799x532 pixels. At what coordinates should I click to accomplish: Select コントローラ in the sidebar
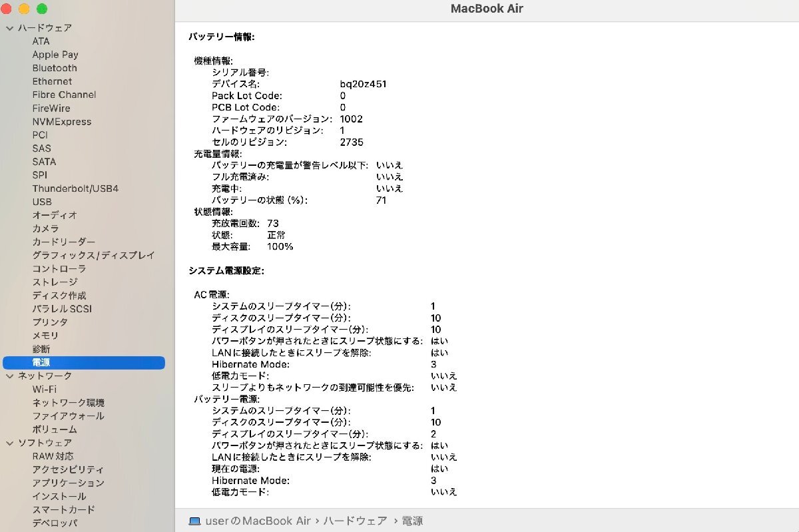click(x=59, y=268)
